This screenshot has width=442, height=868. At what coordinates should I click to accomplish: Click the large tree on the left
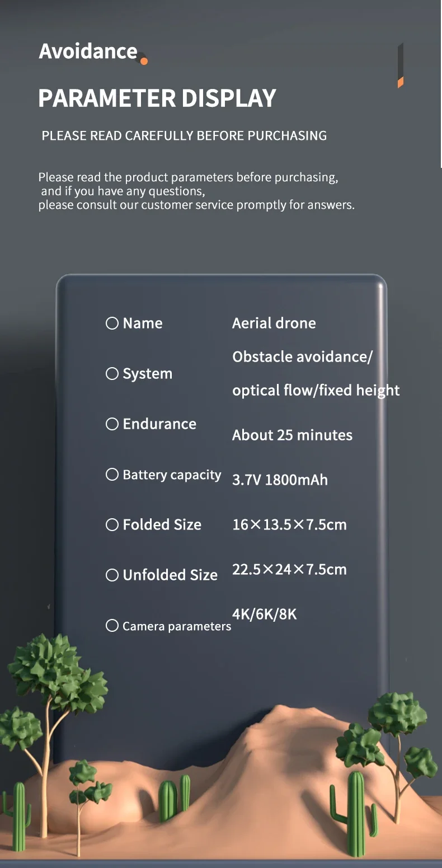pyautogui.click(x=56, y=683)
